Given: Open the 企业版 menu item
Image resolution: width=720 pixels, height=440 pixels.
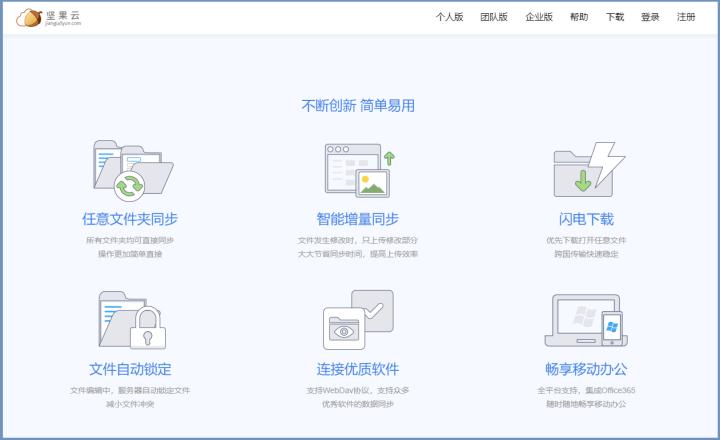Looking at the screenshot, I should point(539,17).
